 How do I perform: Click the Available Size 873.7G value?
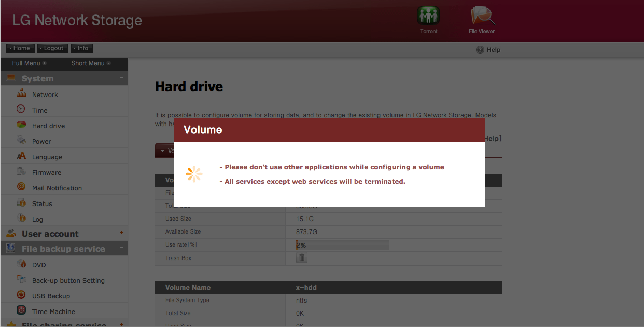pos(306,232)
